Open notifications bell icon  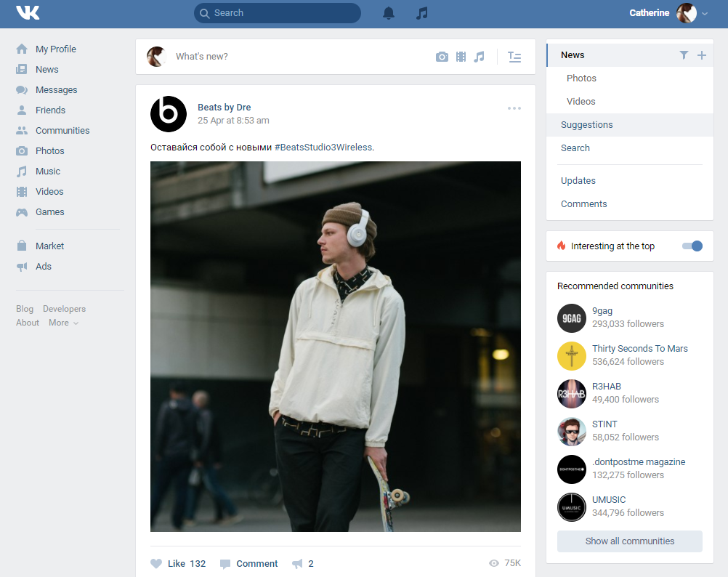coord(389,13)
